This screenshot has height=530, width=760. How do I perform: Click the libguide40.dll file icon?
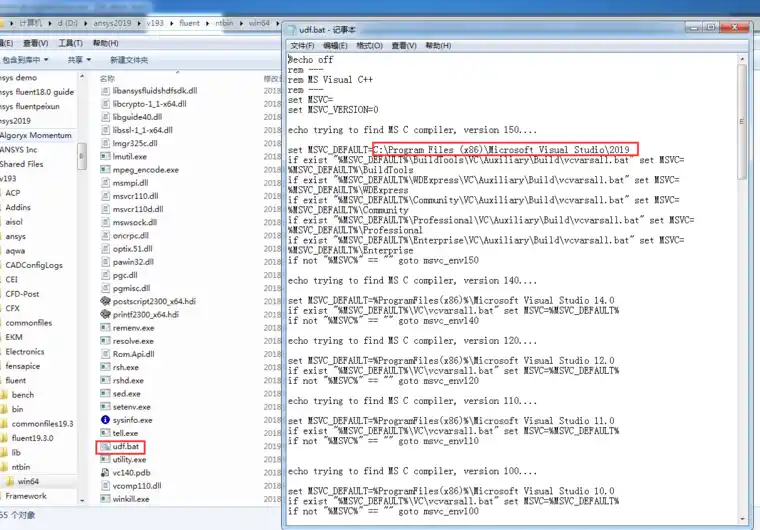[x=105, y=117]
